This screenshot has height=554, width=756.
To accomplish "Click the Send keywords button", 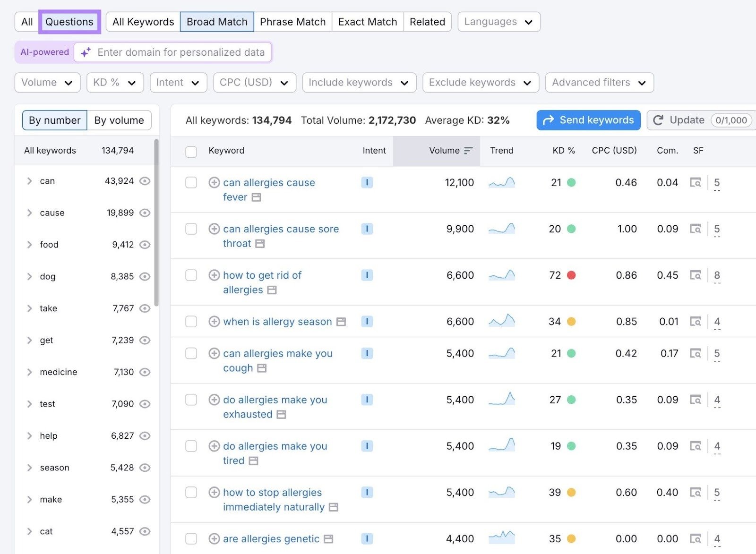I will point(588,120).
